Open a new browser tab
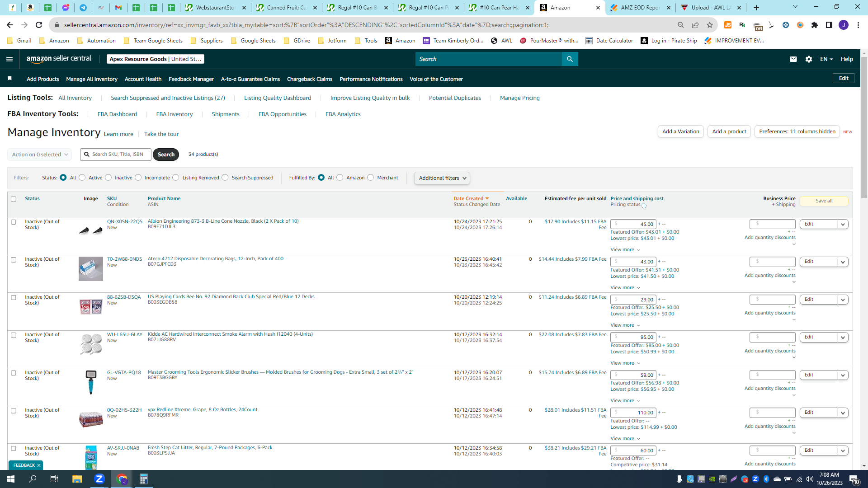 756,8
